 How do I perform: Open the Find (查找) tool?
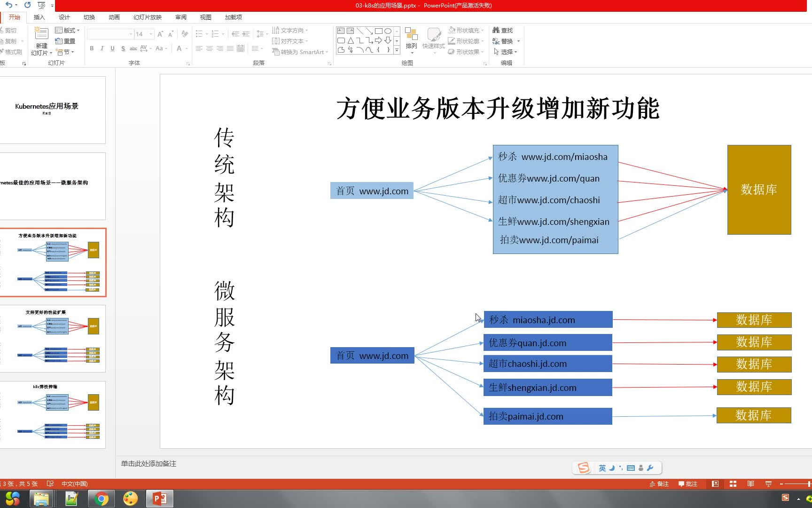tap(503, 30)
